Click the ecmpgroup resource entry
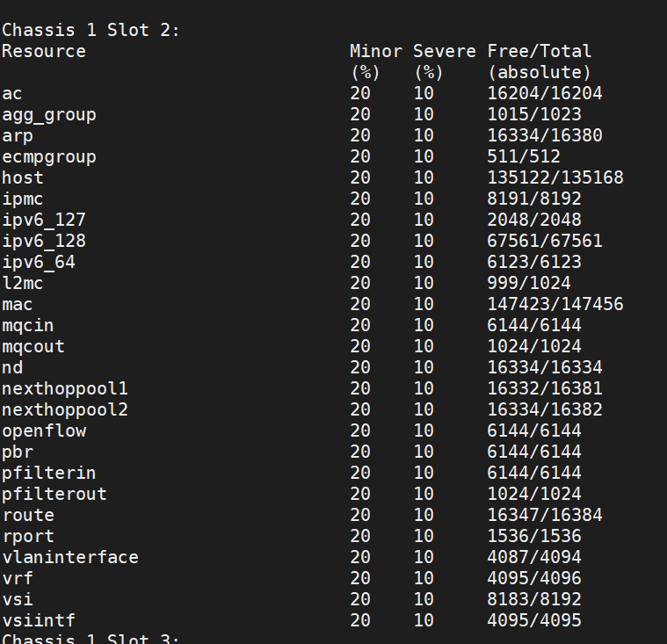This screenshot has height=644, width=667. 49,156
